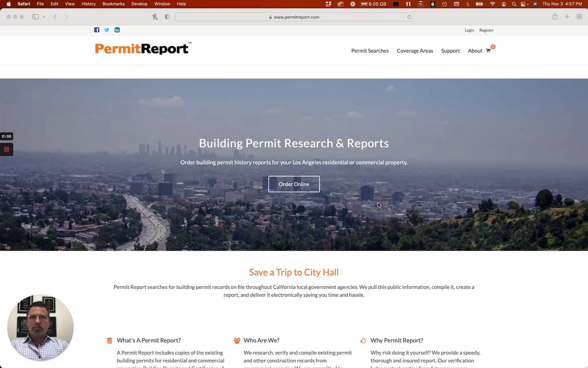Click the Wi-Fi status icon

492,4
